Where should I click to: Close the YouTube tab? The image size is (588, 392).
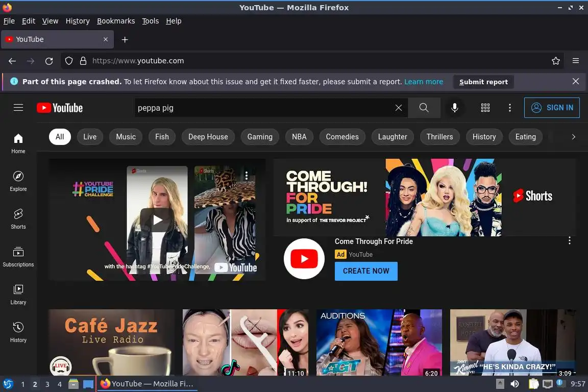tap(105, 39)
